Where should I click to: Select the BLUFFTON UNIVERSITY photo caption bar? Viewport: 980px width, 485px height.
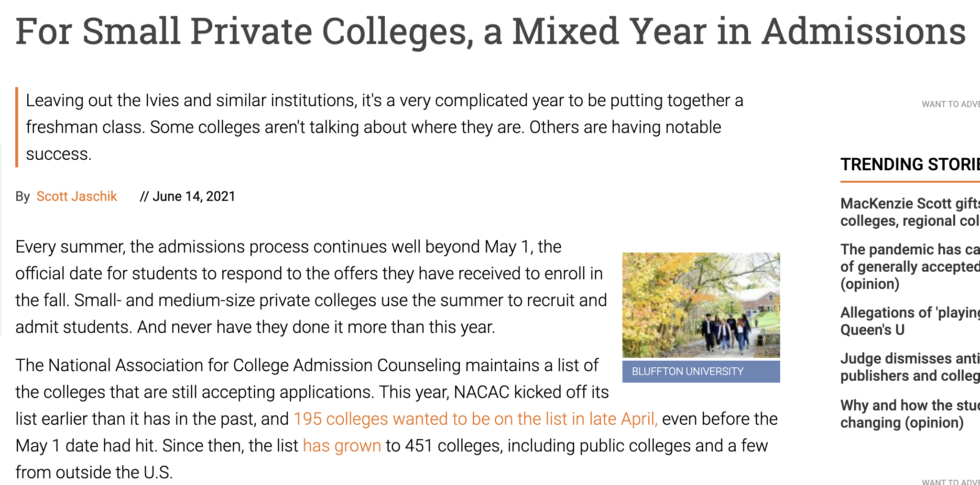pos(701,372)
